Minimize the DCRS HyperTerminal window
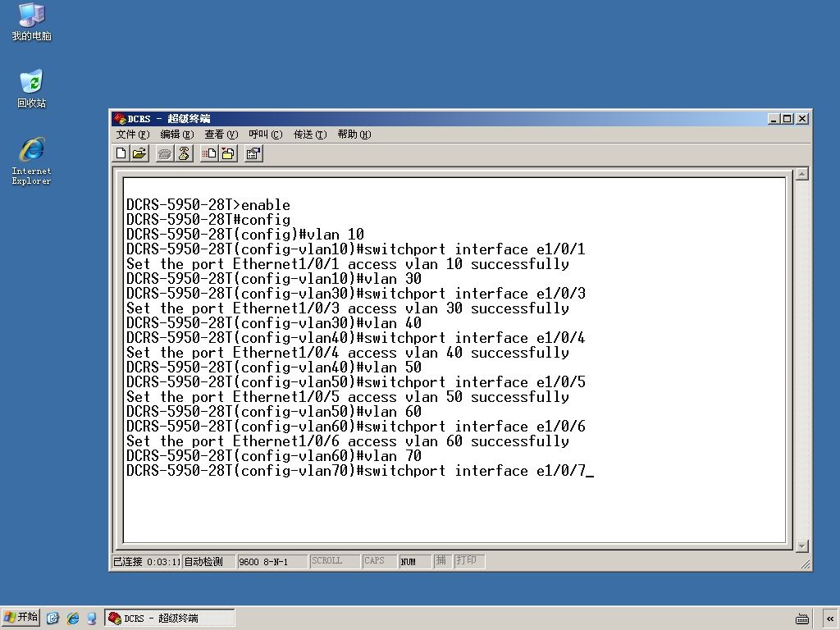 coord(774,118)
